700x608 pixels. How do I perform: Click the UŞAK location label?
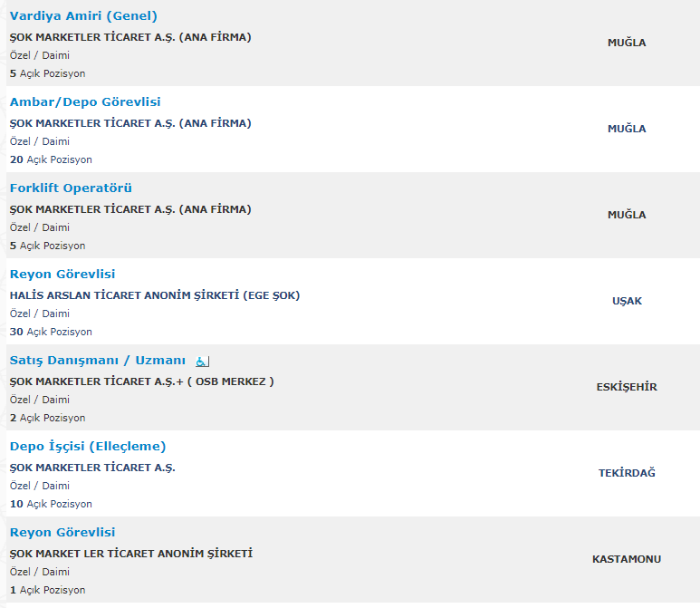click(627, 301)
